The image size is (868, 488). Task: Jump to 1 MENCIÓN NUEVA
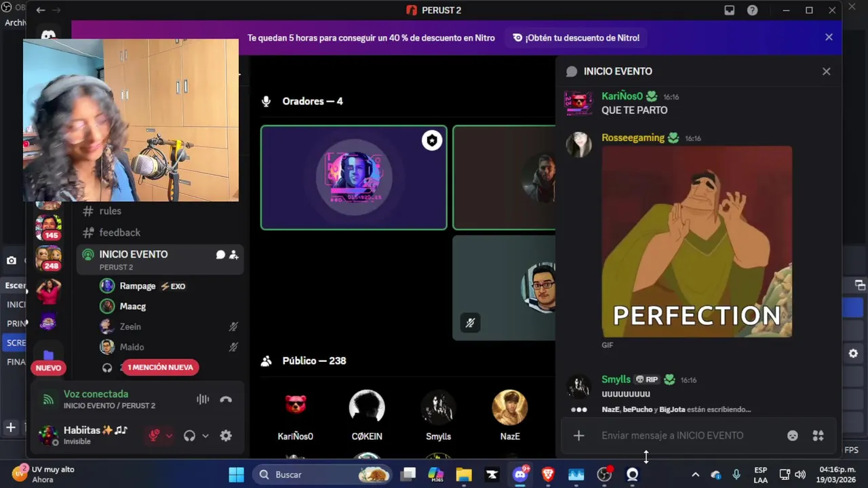coord(160,367)
